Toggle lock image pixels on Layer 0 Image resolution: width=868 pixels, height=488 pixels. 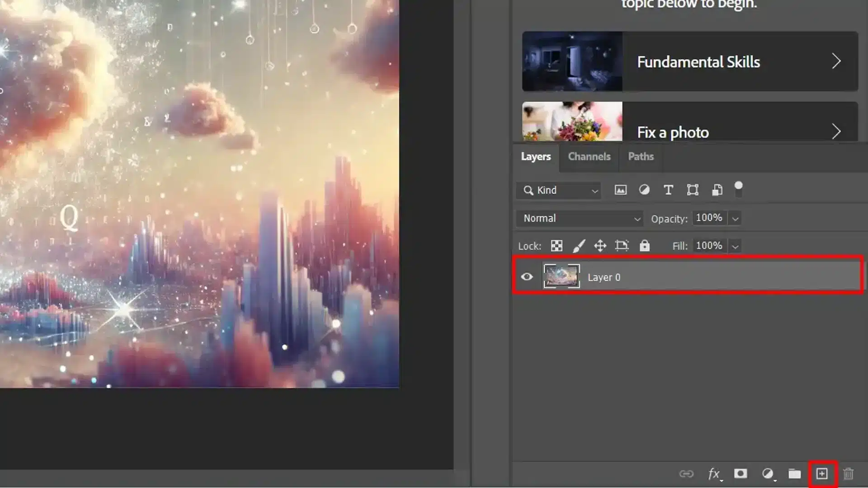(578, 245)
